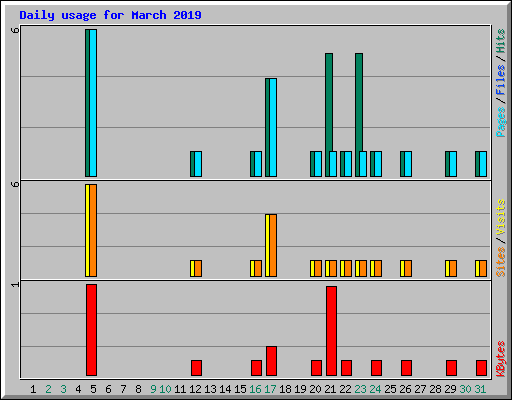This screenshot has height=400, width=512.
Task: Click the day 26 axis label
Action: pos(405,389)
